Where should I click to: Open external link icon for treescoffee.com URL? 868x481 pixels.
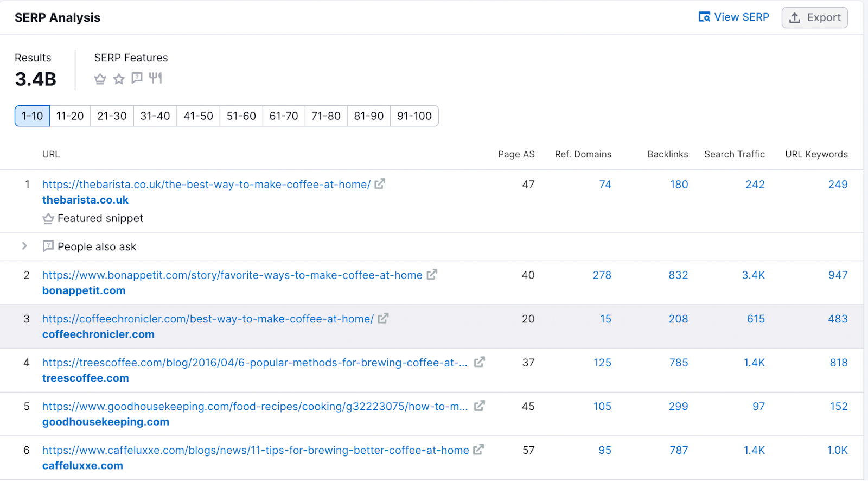tap(479, 362)
